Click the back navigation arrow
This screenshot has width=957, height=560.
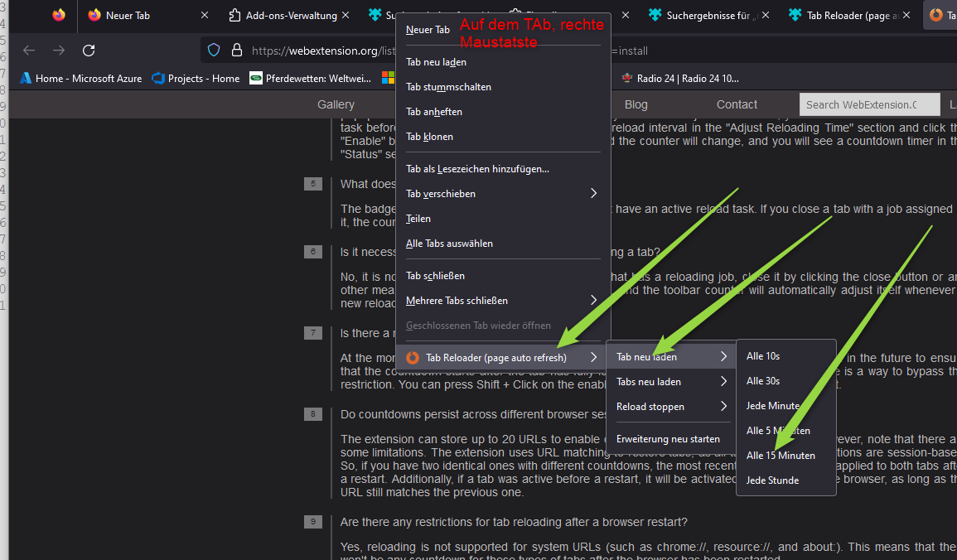pos(29,51)
